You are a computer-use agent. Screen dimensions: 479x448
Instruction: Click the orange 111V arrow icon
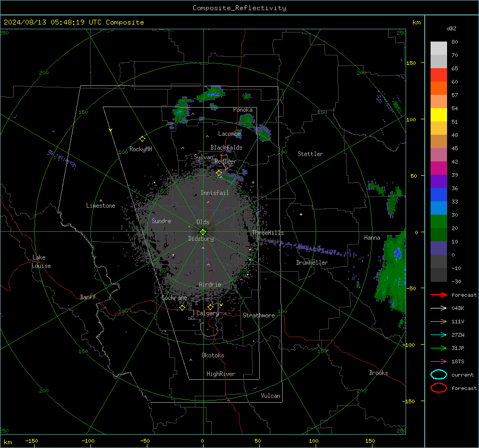[439, 321]
